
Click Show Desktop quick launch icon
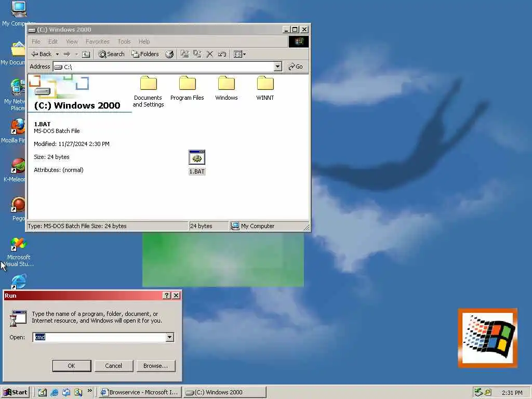(x=42, y=392)
